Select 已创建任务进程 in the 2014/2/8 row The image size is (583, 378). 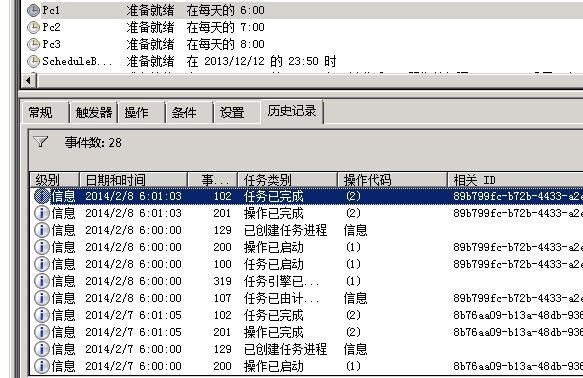pos(285,230)
